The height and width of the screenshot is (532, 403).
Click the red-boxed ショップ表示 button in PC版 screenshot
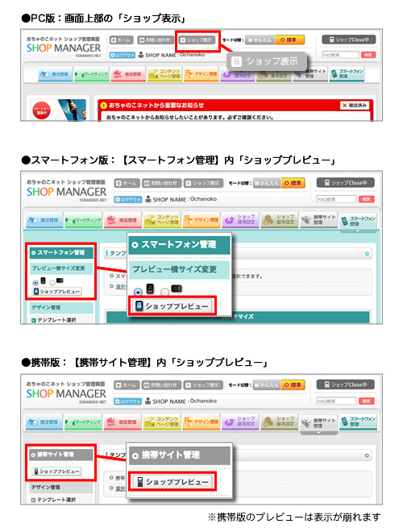pos(197,40)
